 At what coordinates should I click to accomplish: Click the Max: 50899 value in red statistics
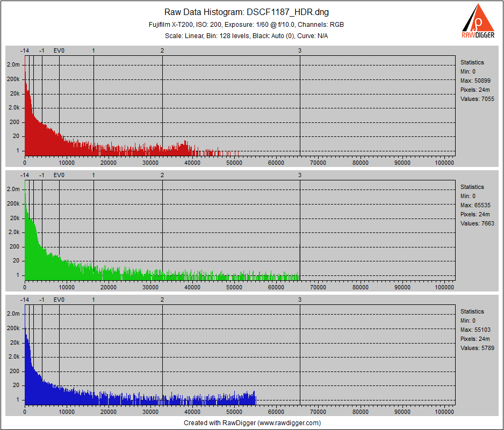(475, 81)
